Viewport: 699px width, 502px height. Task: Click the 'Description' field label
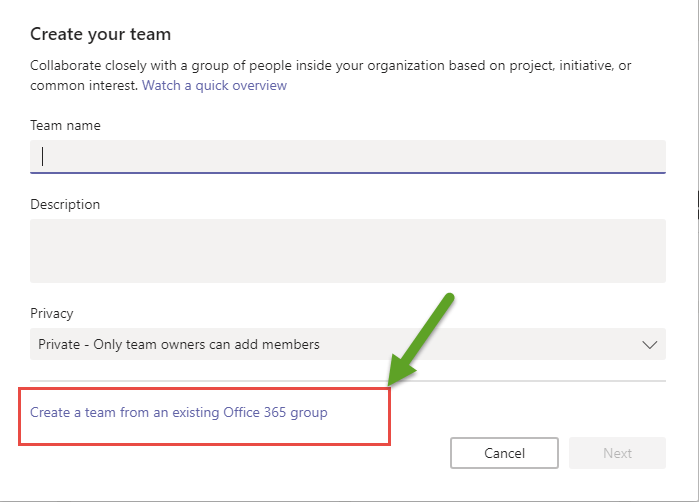pos(65,205)
